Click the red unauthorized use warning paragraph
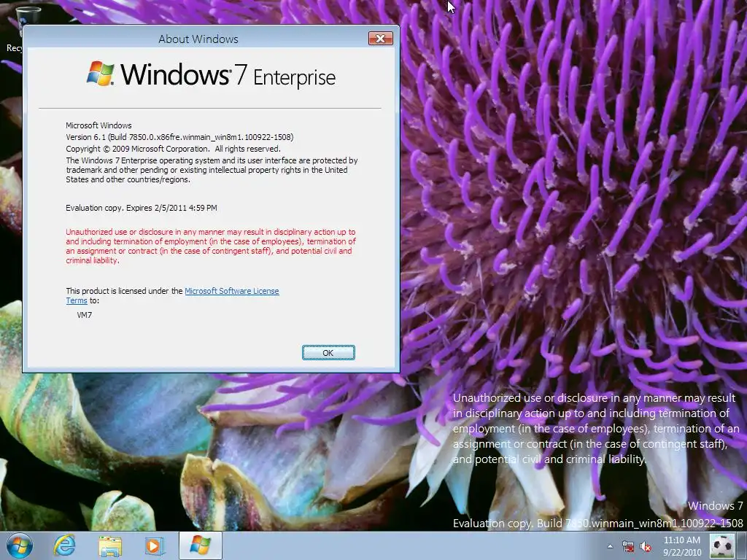 click(x=211, y=246)
